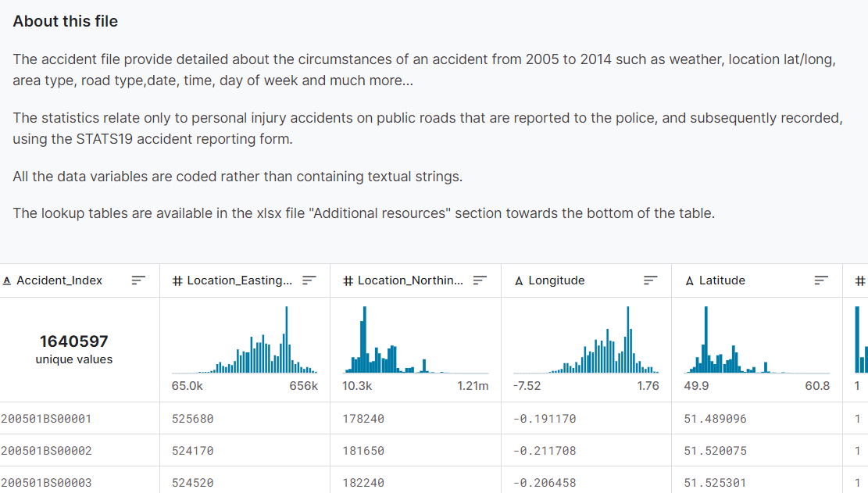Click the numeric type icon beside Location_Easting
Viewport: 868px width, 493px height.
click(x=177, y=280)
